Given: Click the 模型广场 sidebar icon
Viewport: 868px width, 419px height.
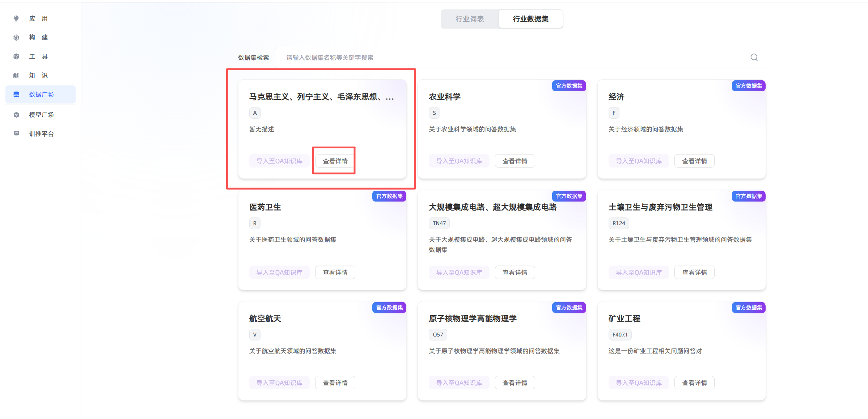Looking at the screenshot, I should pos(16,115).
